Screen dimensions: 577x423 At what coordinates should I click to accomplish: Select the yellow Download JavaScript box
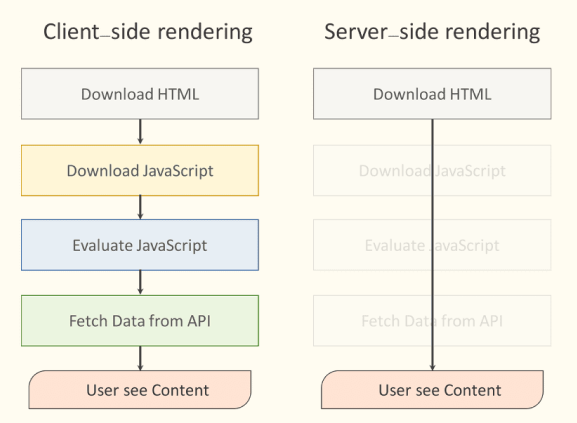[x=140, y=171]
